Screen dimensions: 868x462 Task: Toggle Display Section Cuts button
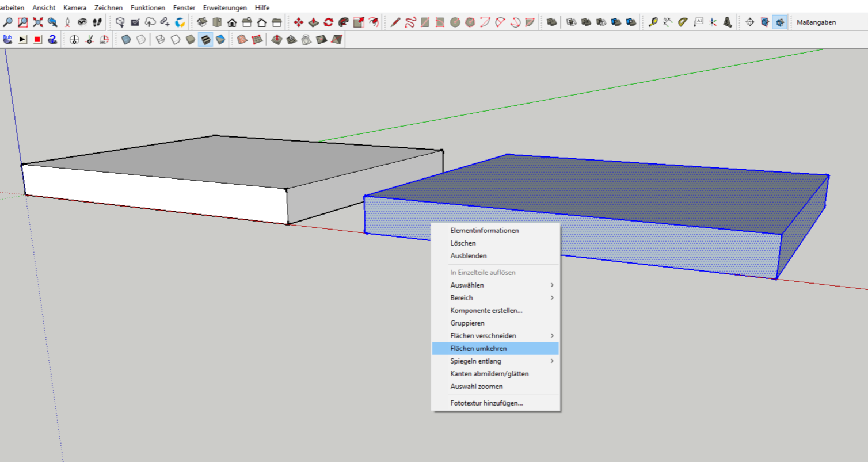pyautogui.click(x=780, y=22)
